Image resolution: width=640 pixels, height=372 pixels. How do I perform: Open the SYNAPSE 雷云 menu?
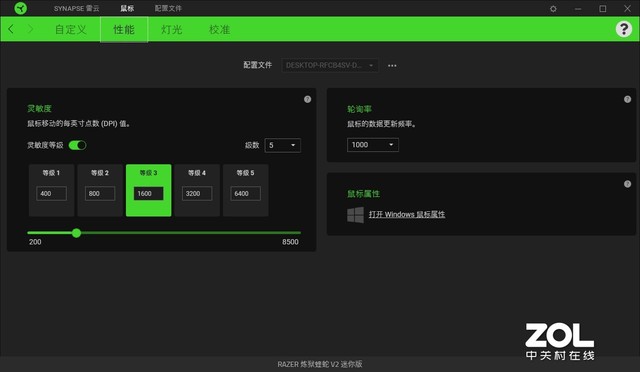tap(76, 8)
